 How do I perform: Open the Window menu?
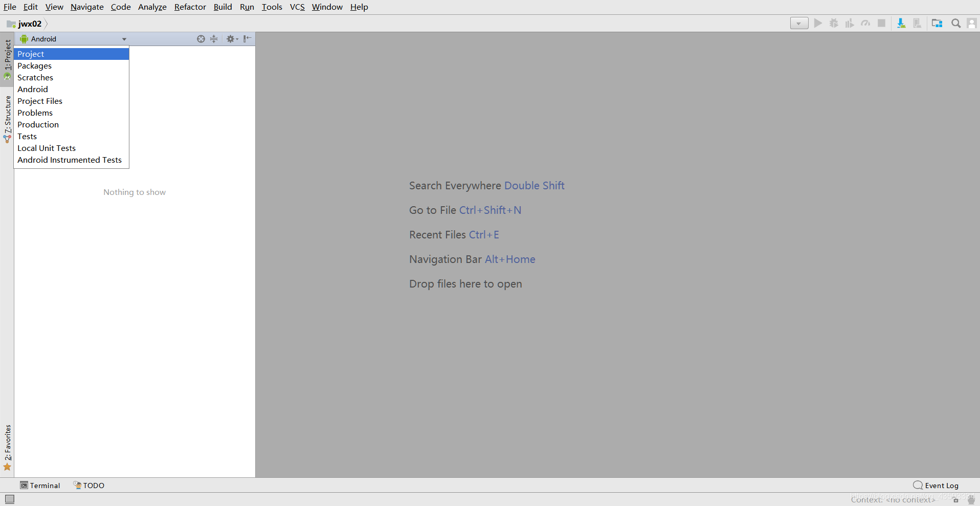click(x=327, y=7)
